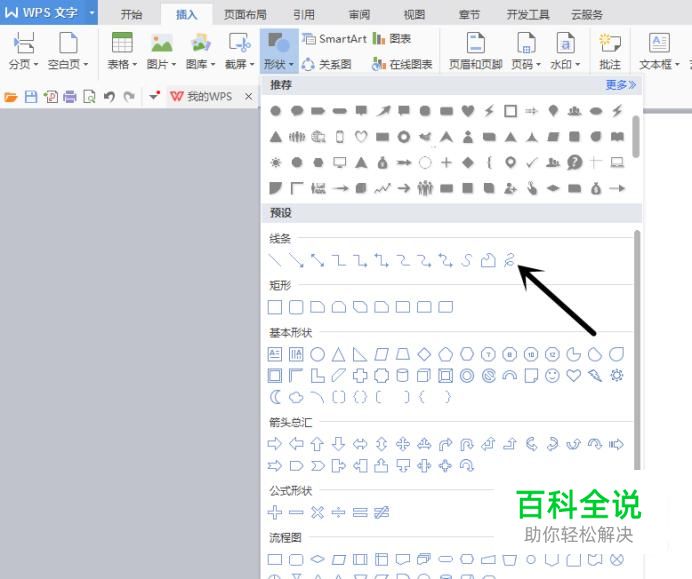Click the 预设 shapes list scrollbar
The image size is (692, 579).
point(637,350)
